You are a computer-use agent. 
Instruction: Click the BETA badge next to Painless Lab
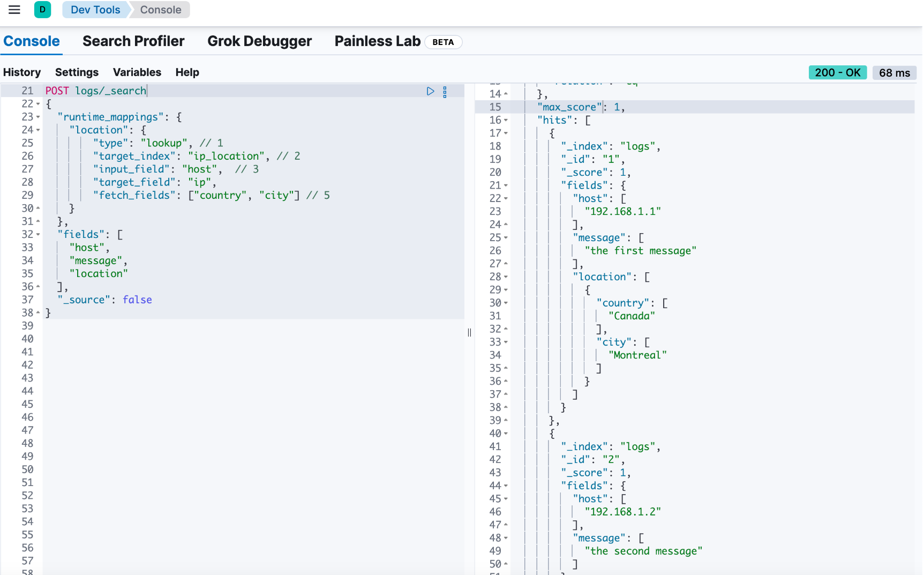coord(443,42)
